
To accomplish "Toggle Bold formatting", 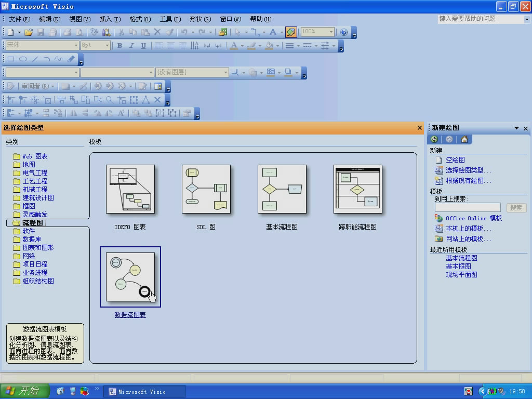I will click(x=120, y=46).
